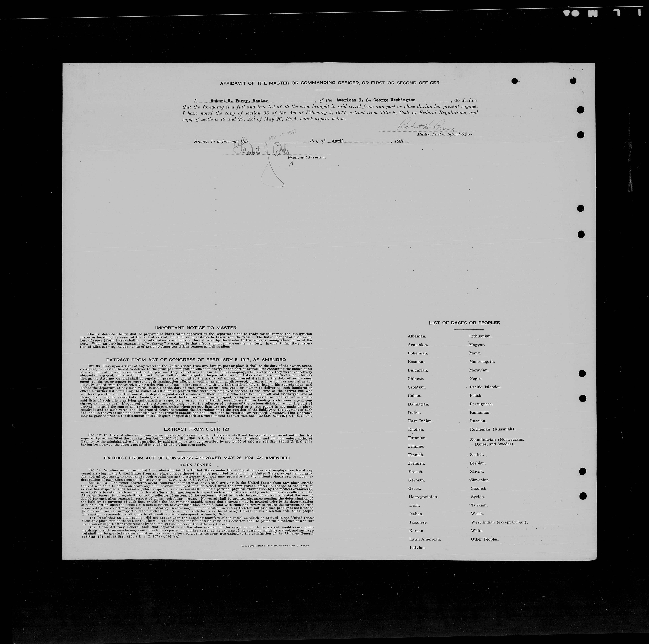The height and width of the screenshot is (644, 649).
Task: Click 'Syrian.' in the races list
Action: click(478, 497)
